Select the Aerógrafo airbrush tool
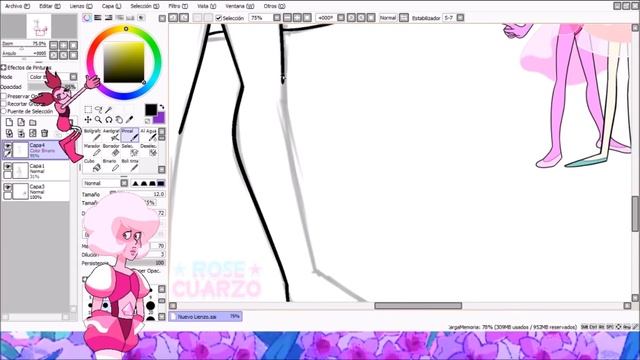The image size is (640, 360). (x=111, y=135)
